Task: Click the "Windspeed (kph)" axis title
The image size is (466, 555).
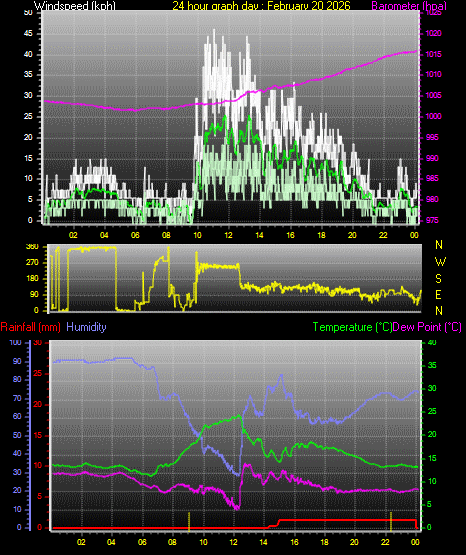Action: pyautogui.click(x=75, y=5)
